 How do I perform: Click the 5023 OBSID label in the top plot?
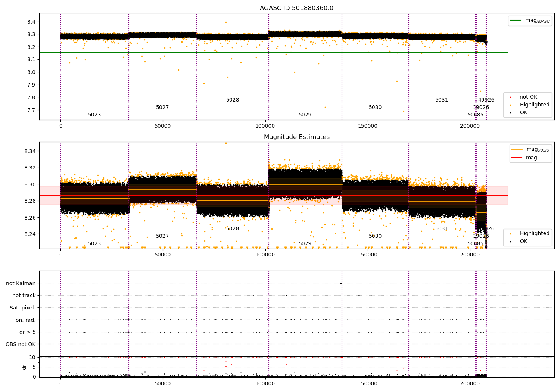coord(94,115)
